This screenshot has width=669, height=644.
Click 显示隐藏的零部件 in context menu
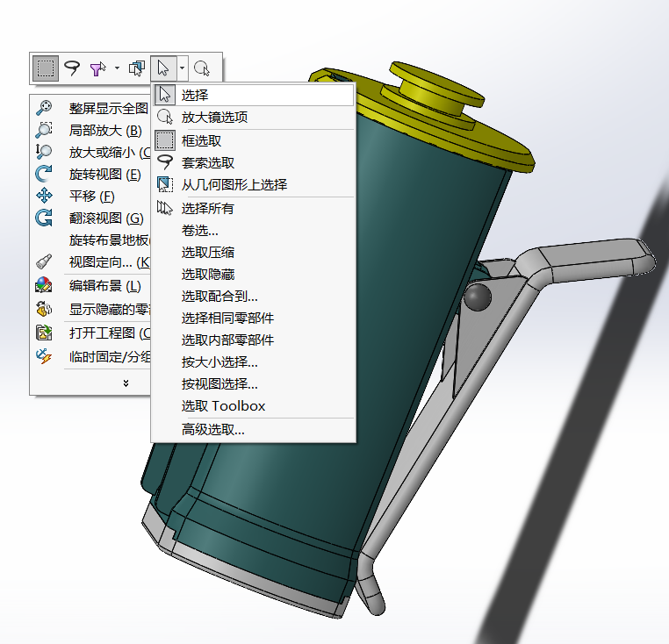click(x=110, y=309)
